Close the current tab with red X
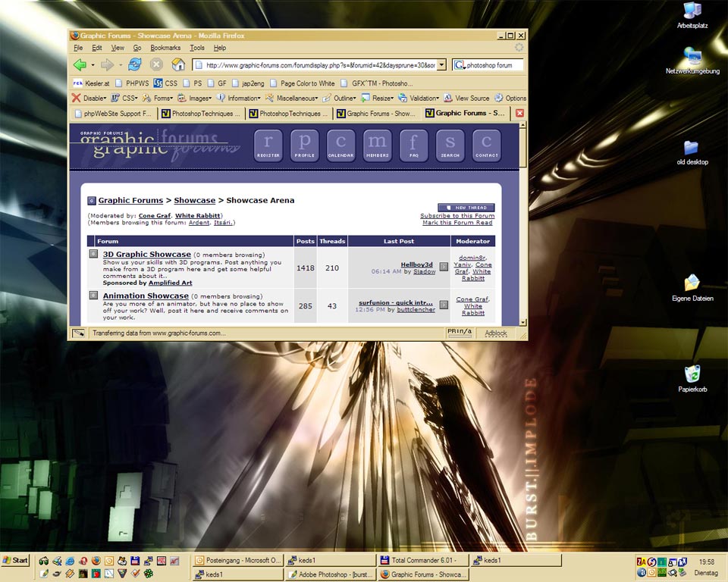Screen dimensions: 728x582 [519, 113]
